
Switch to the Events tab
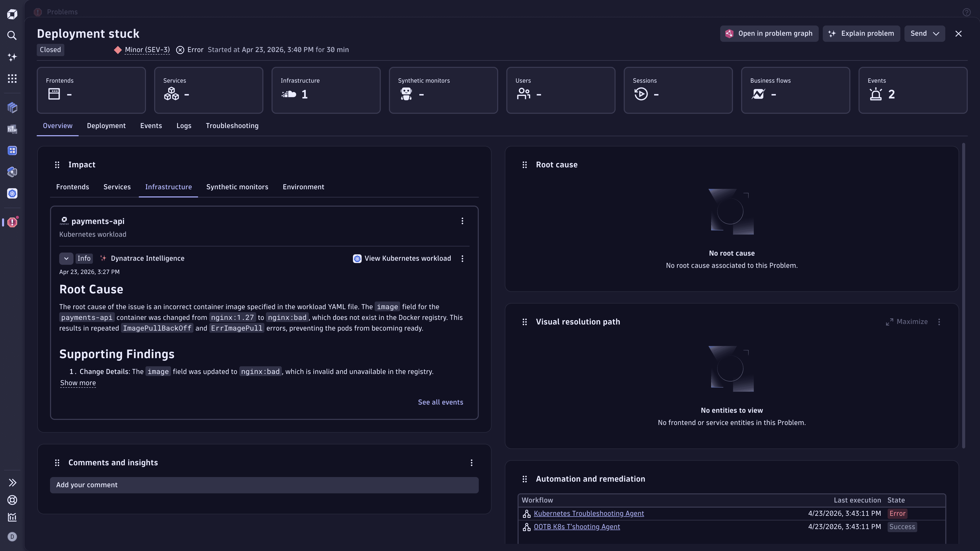pos(151,126)
